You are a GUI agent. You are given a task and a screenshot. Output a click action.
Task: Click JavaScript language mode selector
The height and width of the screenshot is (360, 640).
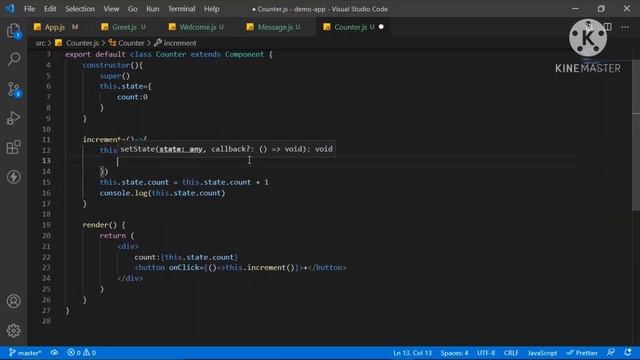coord(542,353)
